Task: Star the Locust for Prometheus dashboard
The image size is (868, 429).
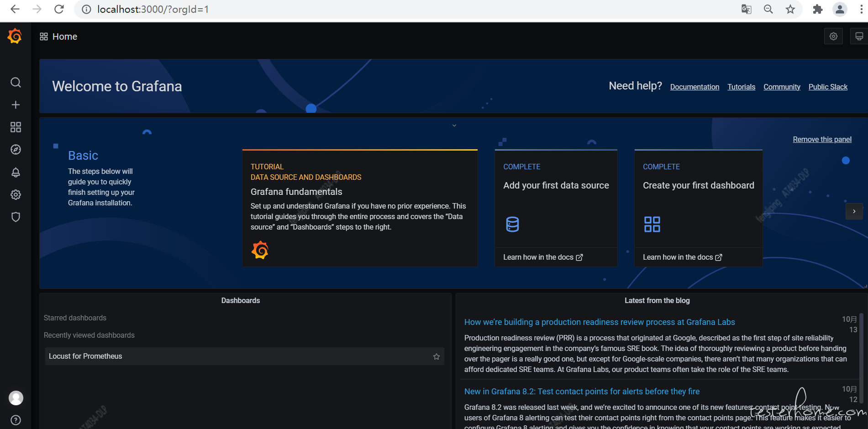Action: tap(437, 356)
